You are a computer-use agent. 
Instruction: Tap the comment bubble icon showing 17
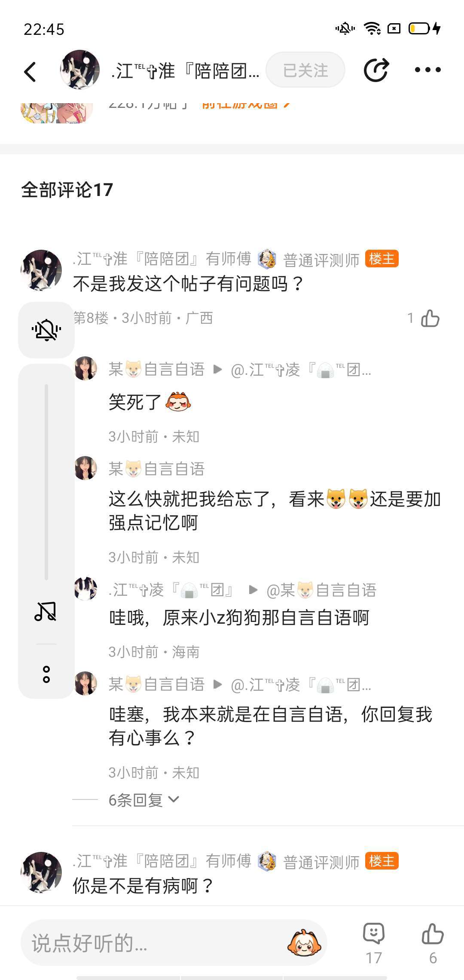pyautogui.click(x=373, y=934)
